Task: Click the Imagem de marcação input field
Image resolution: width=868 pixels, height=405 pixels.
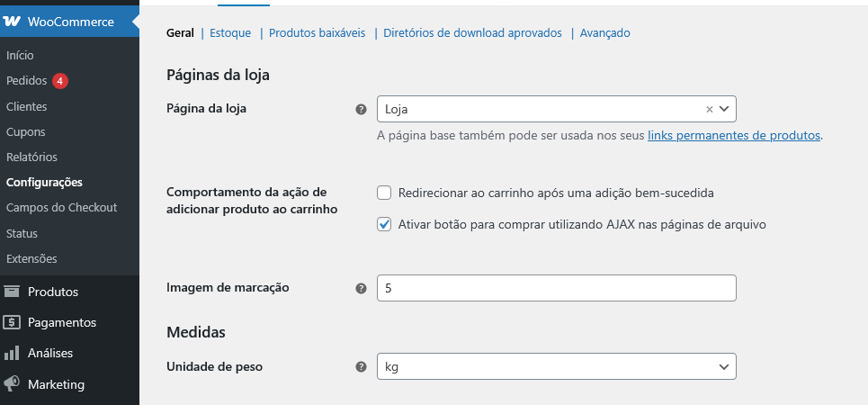Action: [x=557, y=288]
